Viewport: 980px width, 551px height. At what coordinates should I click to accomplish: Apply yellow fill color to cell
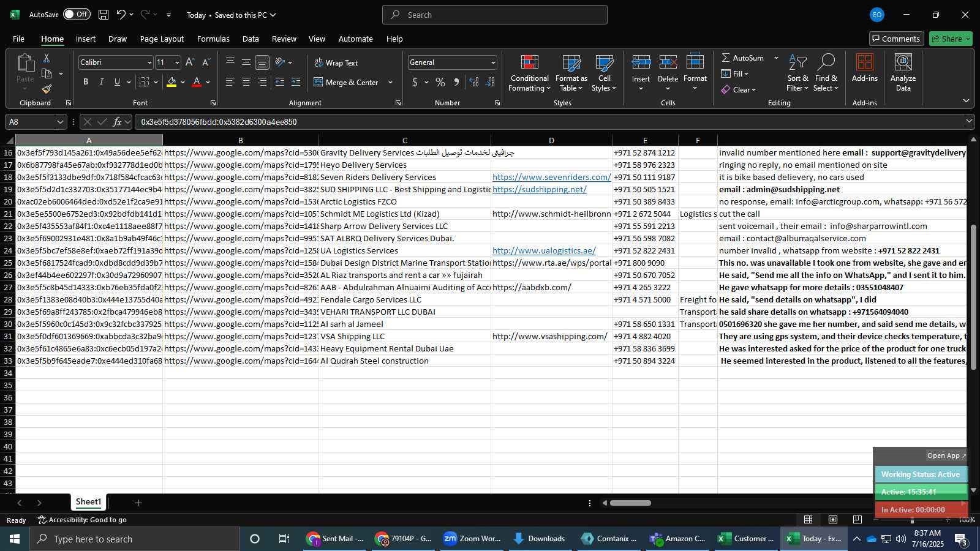pos(171,82)
